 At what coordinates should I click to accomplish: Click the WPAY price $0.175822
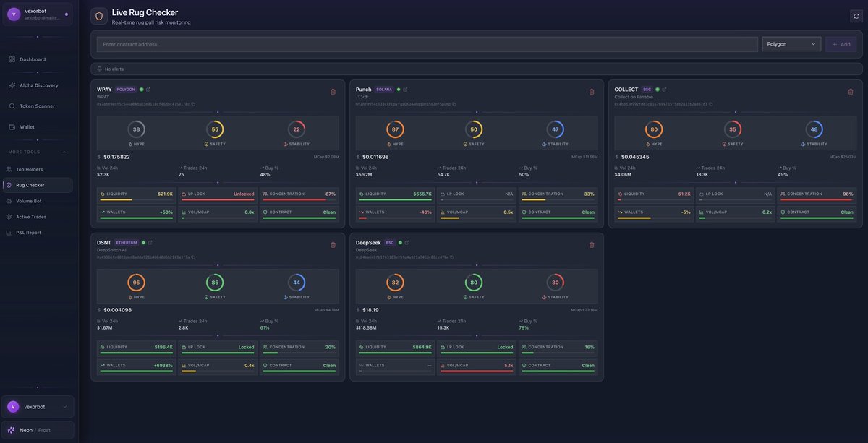[x=116, y=157]
